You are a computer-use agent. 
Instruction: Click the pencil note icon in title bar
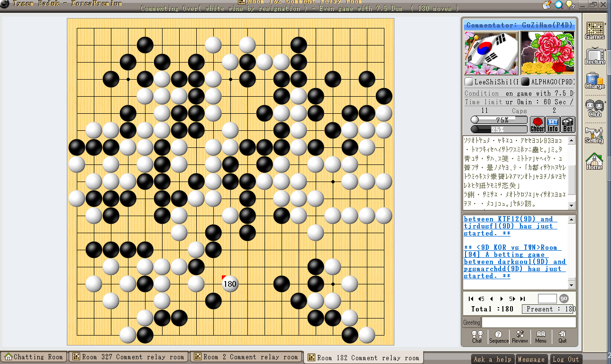point(547,5)
